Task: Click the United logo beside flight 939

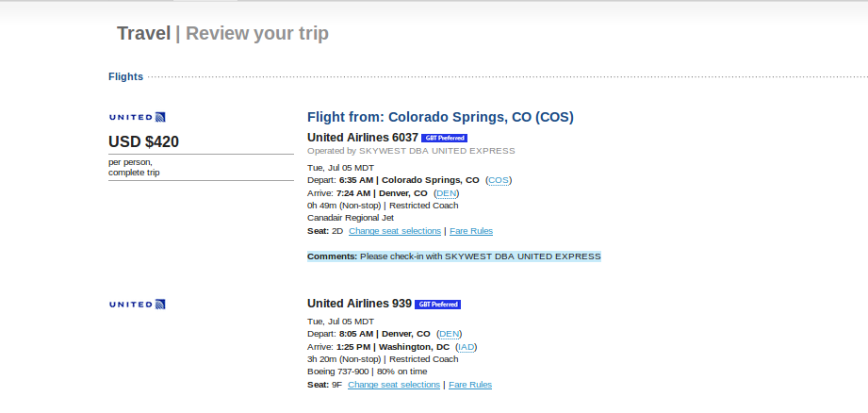Action: [x=138, y=304]
